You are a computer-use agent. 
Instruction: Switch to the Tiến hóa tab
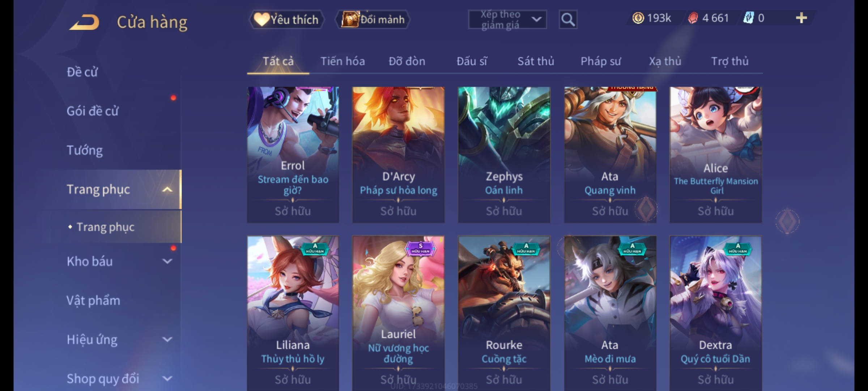tap(342, 61)
